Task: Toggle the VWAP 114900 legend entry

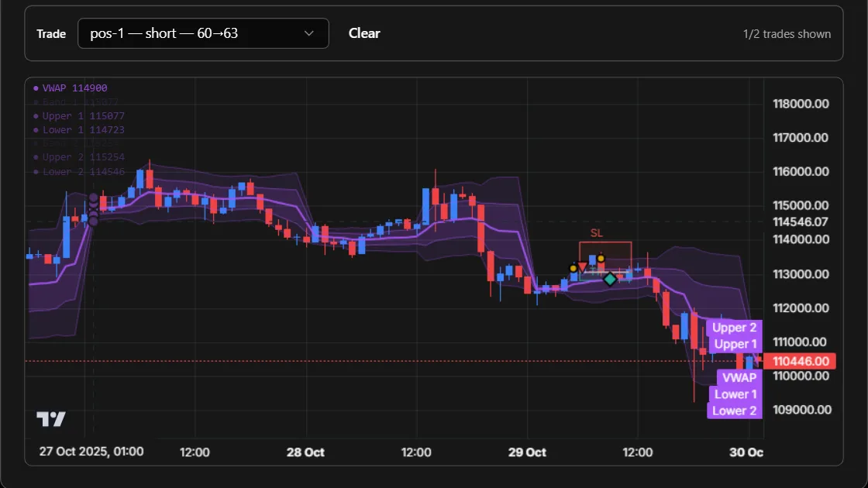Action: coord(71,88)
